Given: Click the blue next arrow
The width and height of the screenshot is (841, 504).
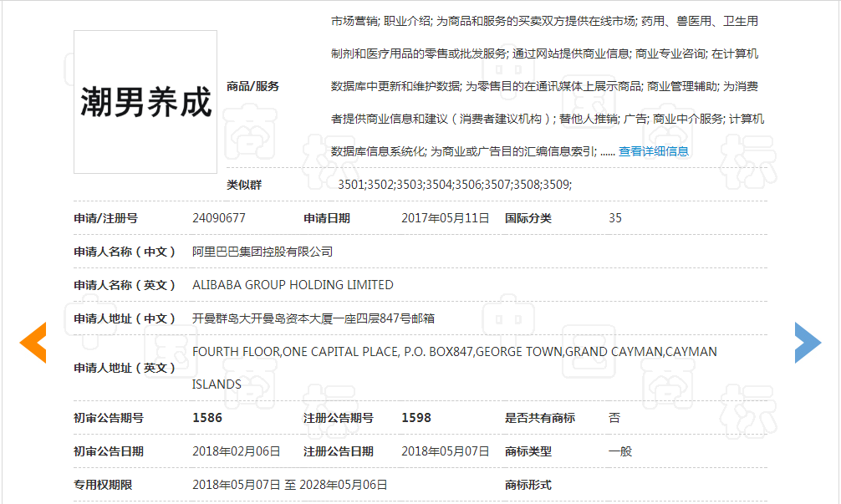Looking at the screenshot, I should pyautogui.click(x=808, y=343).
